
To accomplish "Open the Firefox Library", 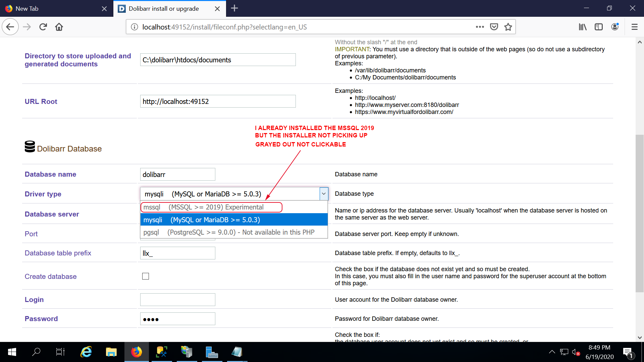I will (x=583, y=27).
